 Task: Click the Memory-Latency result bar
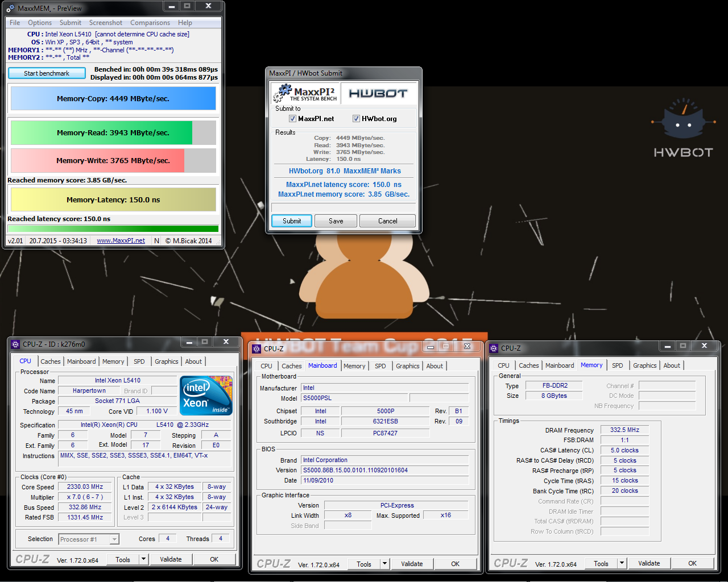pos(113,199)
